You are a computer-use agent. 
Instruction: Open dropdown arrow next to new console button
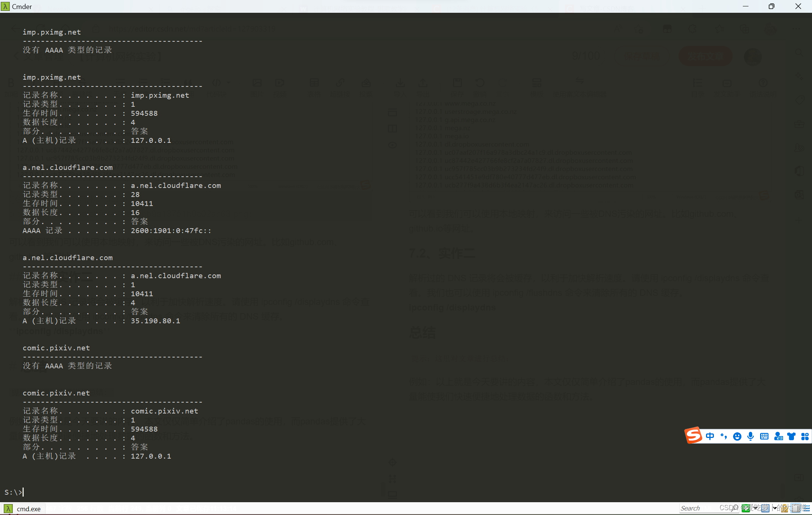click(x=755, y=508)
